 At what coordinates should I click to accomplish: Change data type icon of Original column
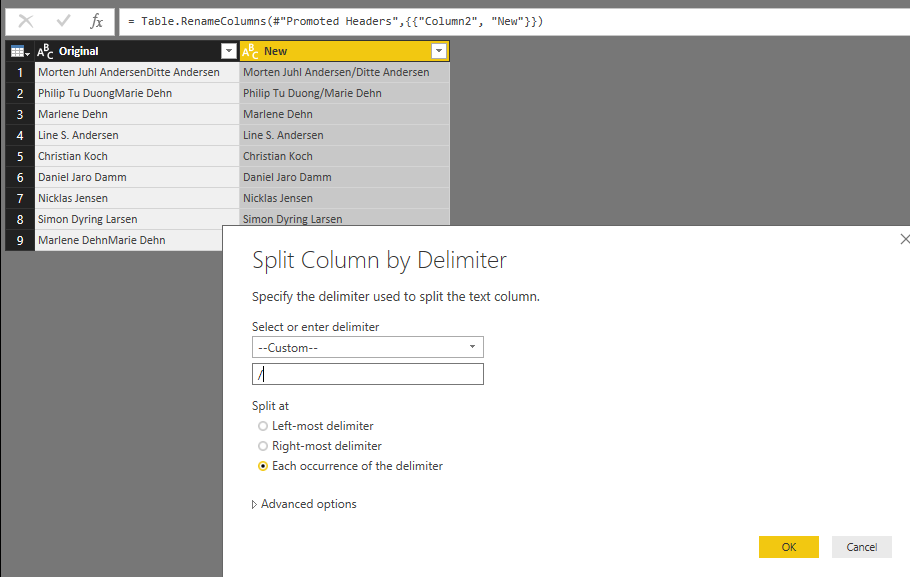coord(45,52)
